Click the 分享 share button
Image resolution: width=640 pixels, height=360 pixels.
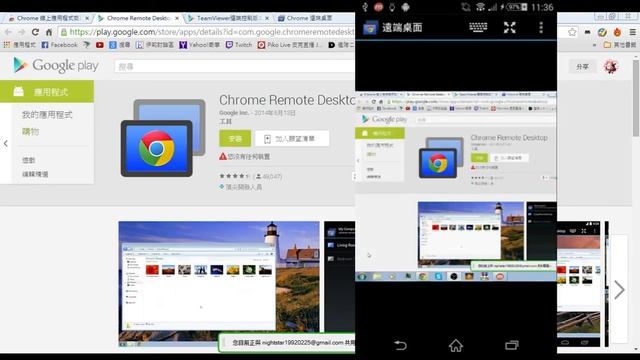tap(582, 67)
